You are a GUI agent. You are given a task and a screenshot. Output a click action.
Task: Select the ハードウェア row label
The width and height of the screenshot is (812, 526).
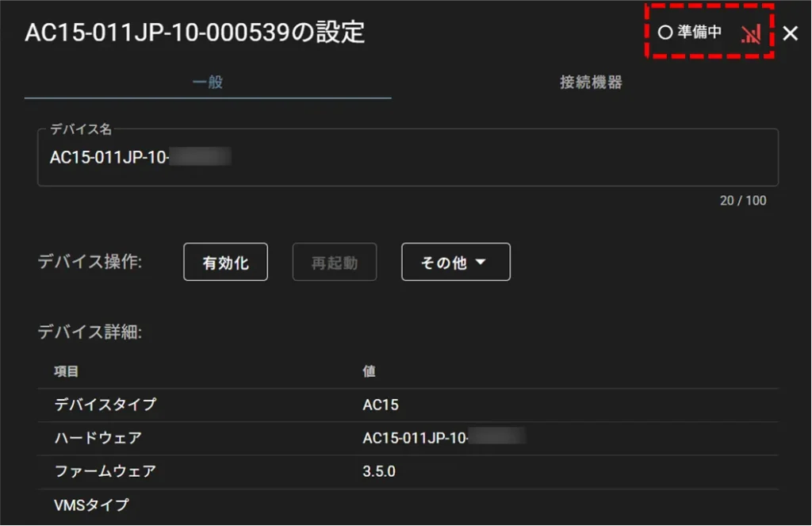coord(98,438)
